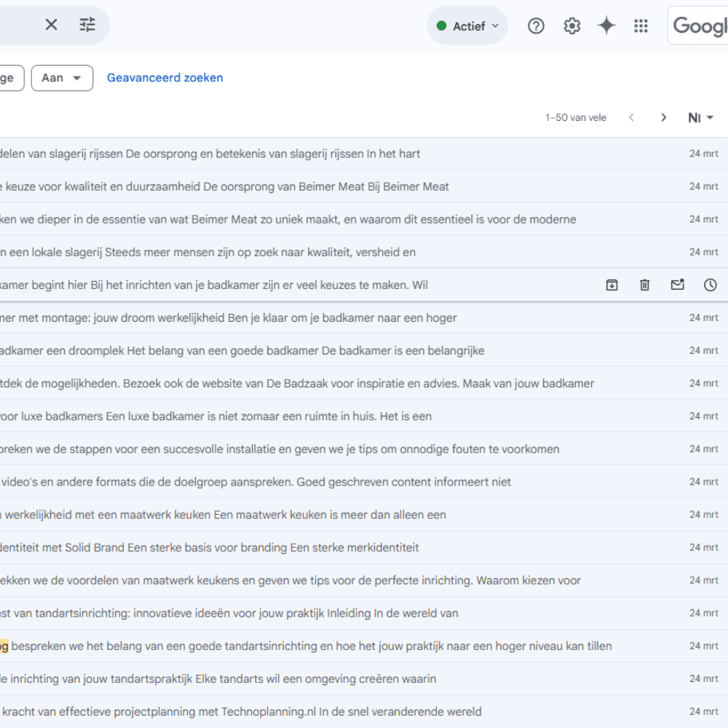Screen dimensions: 728x728
Task: Mark the hovered badkamer email as unread
Action: point(677,285)
